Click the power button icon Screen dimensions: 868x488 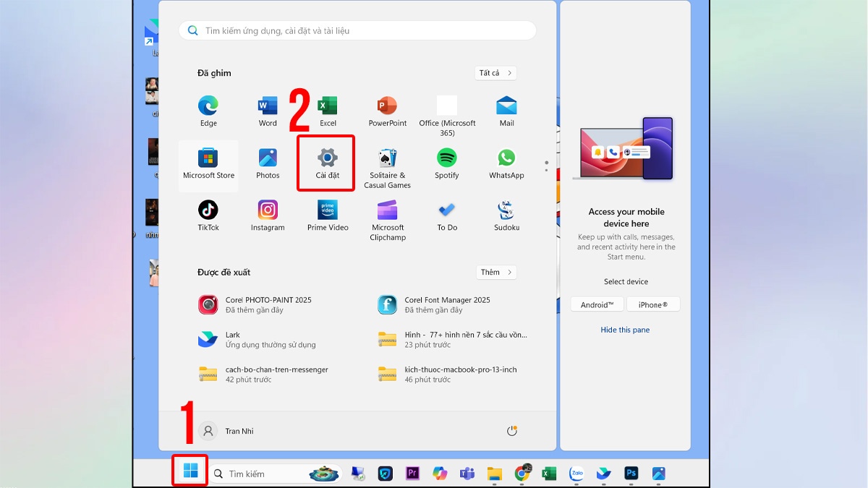click(512, 431)
